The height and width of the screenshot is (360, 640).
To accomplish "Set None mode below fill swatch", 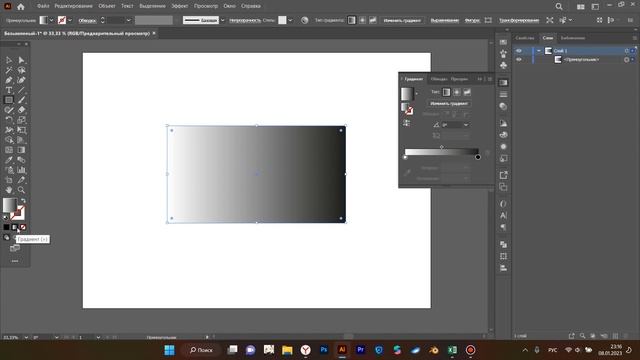I will [23, 227].
